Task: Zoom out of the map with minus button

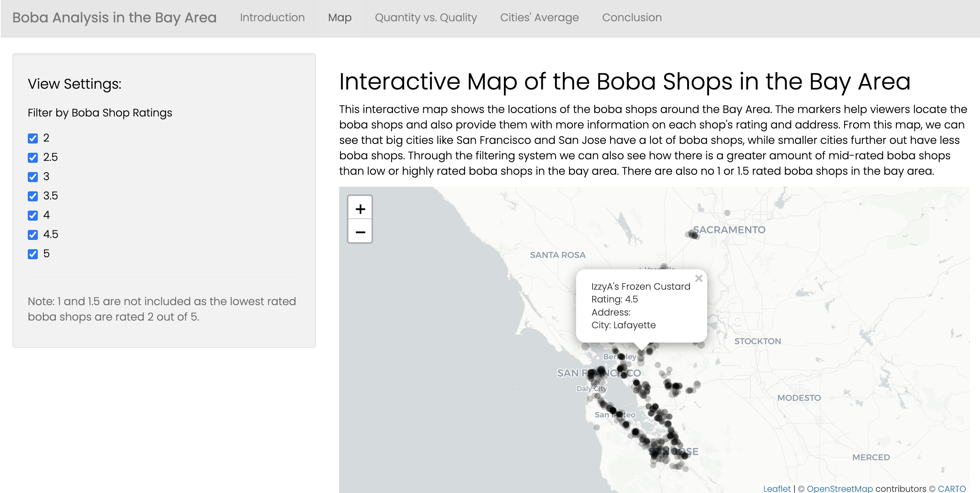Action: [x=360, y=231]
